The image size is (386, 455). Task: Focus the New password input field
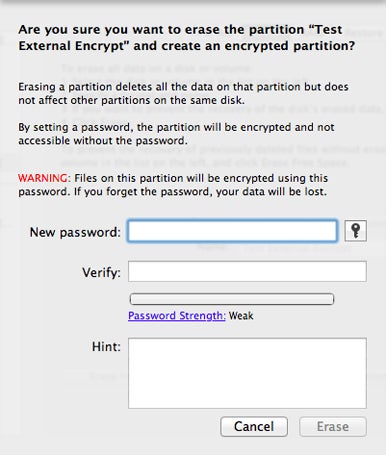click(232, 231)
